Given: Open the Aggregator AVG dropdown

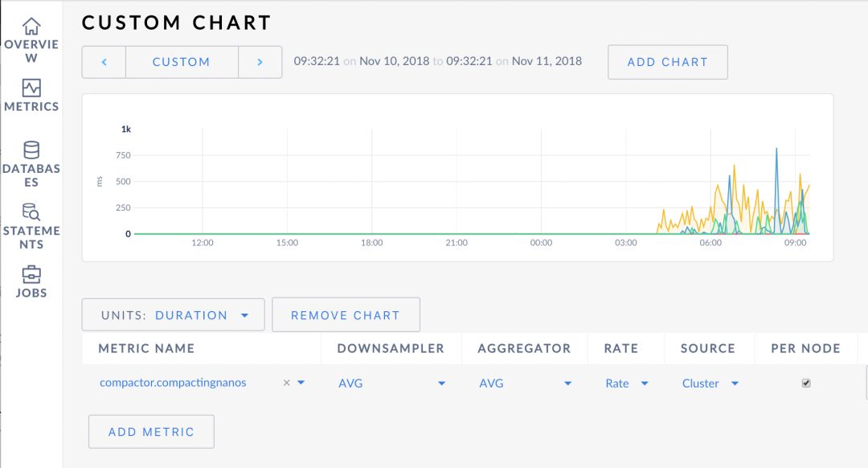Looking at the screenshot, I should point(525,384).
